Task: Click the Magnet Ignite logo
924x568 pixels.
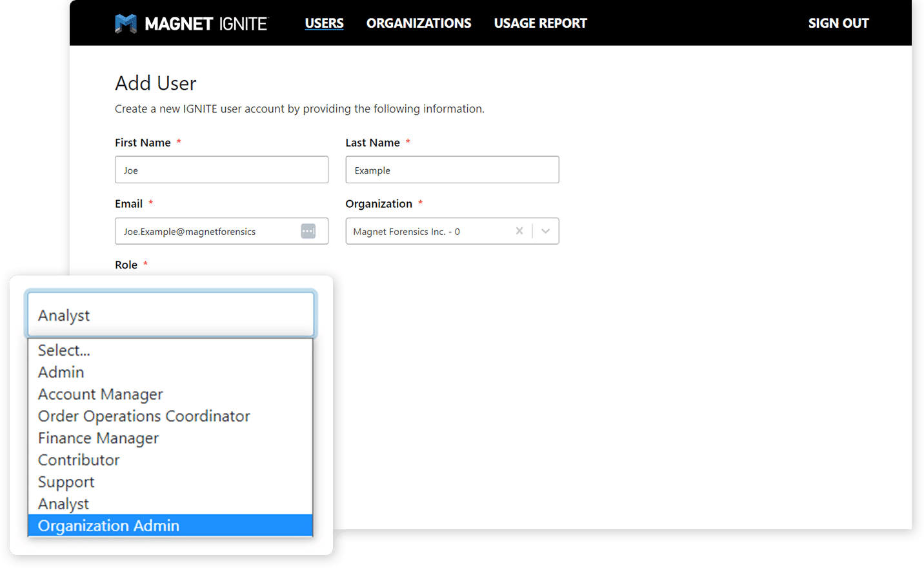Action: [191, 23]
